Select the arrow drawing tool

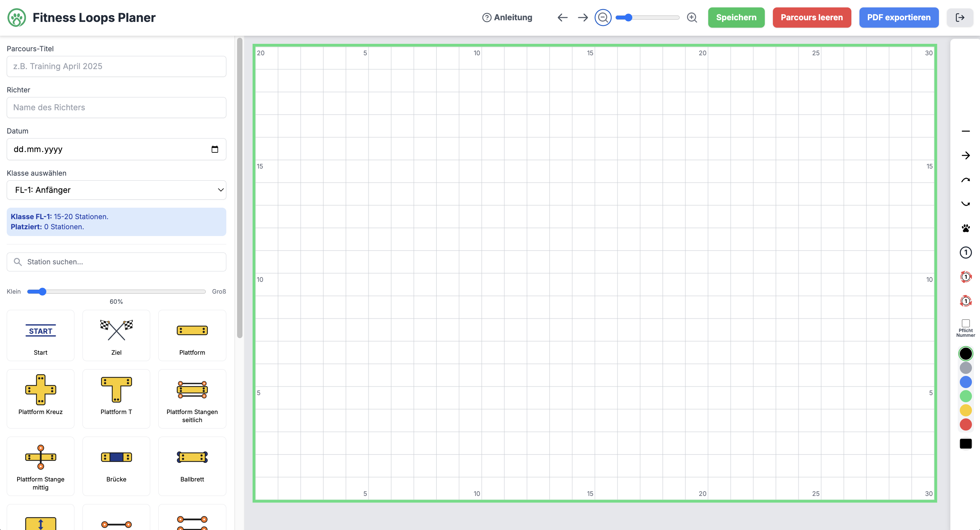click(966, 155)
